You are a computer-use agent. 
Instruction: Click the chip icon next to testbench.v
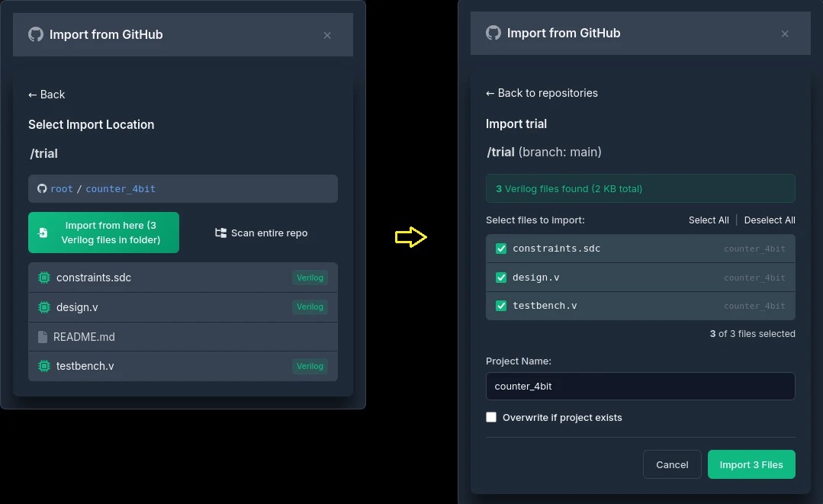44,366
